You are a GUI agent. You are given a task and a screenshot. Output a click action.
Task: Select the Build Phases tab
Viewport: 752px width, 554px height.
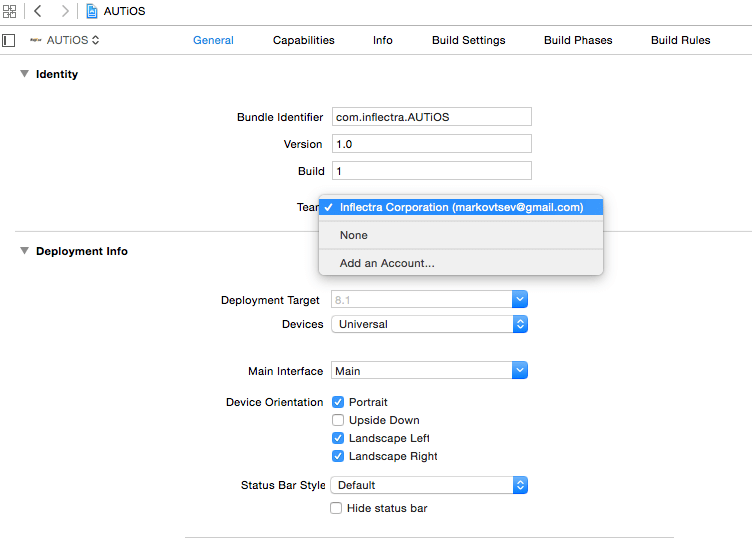[x=578, y=40]
